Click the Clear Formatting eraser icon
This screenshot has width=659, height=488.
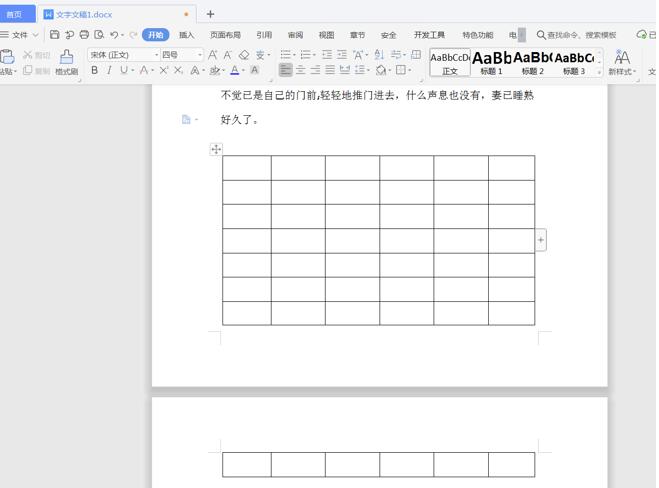pyautogui.click(x=244, y=55)
